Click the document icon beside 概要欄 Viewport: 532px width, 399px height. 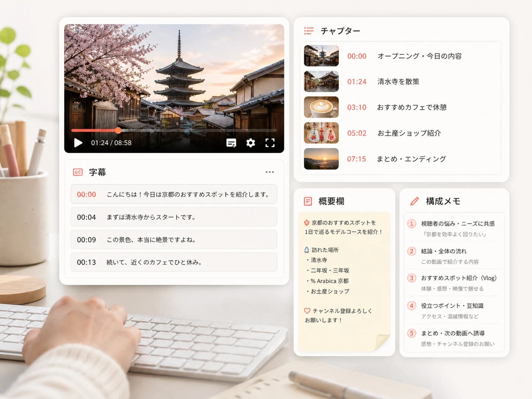point(308,201)
